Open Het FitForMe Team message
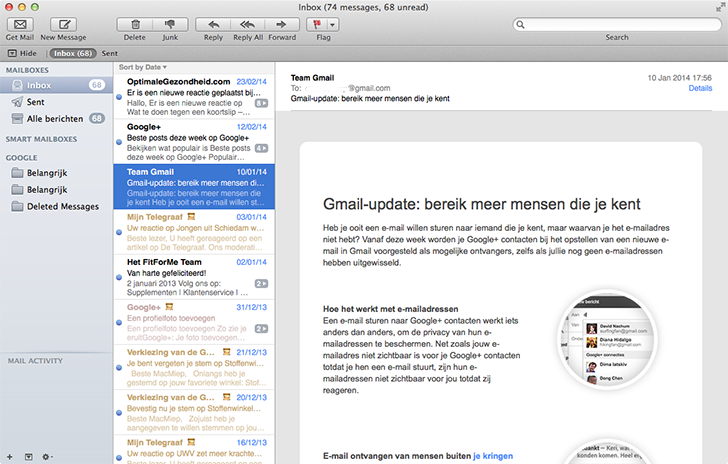 point(194,276)
